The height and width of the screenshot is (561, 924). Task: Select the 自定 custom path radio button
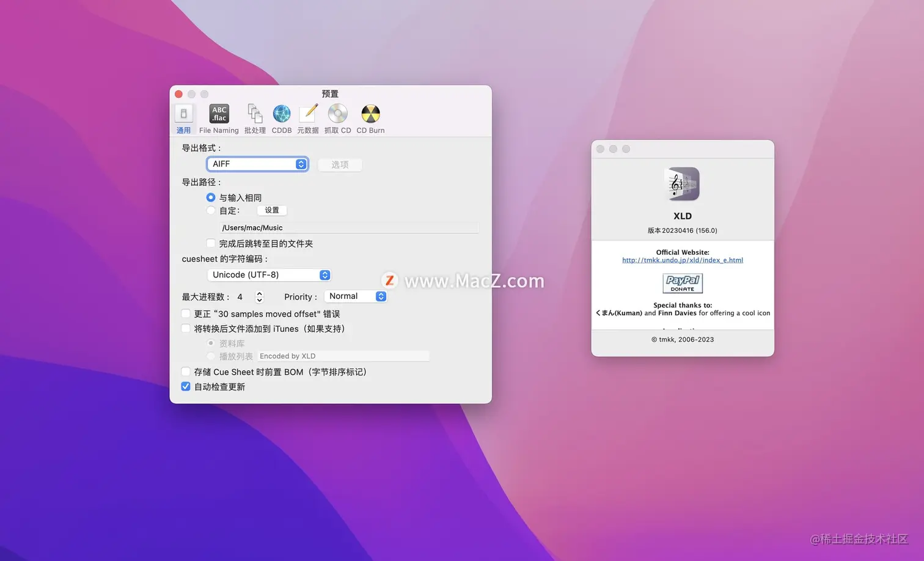point(211,210)
